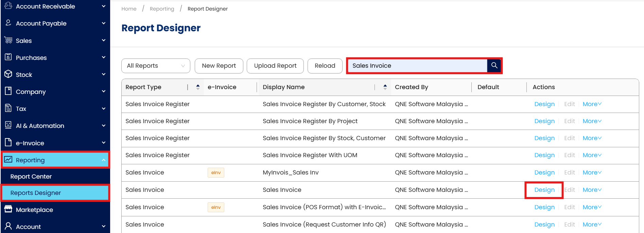
Task: Open the All Reports filter dropdown
Action: (x=156, y=66)
